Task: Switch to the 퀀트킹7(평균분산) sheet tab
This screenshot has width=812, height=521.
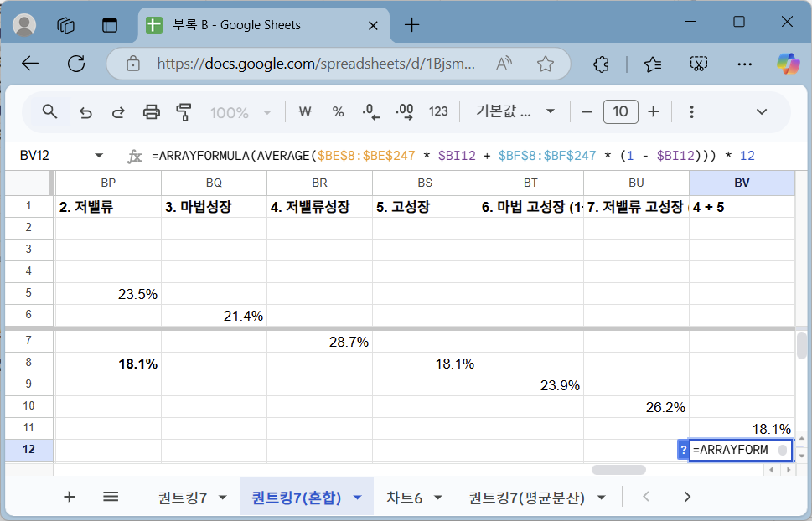Action: 526,498
